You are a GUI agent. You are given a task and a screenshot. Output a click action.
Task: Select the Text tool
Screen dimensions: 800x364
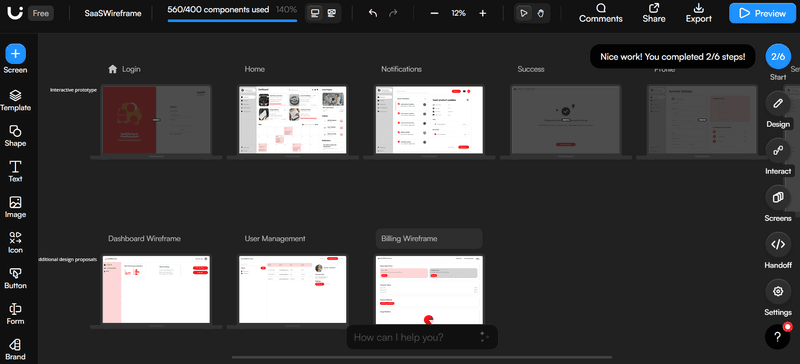(15, 172)
